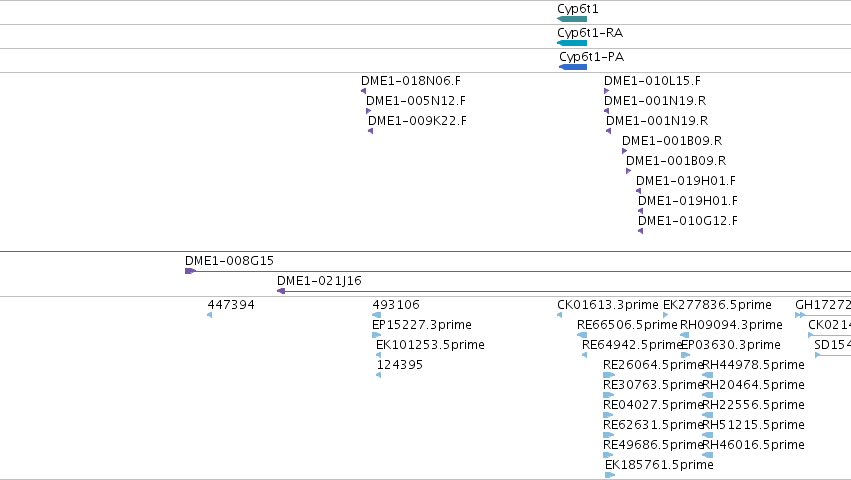
Task: Select the RH09094.3prime label
Action: pos(731,325)
